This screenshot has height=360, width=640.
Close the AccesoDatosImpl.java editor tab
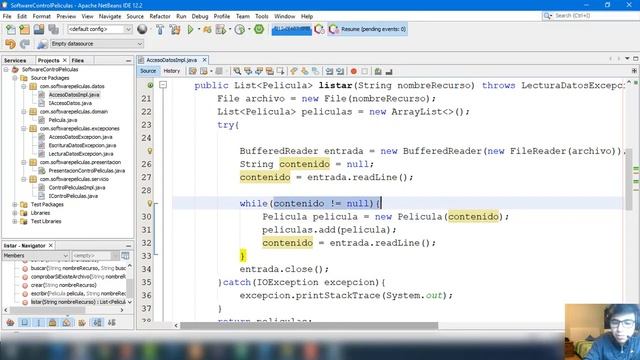click(204, 60)
